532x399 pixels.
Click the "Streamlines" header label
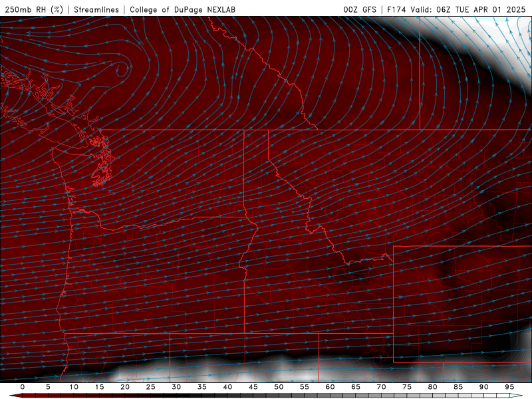click(x=96, y=9)
